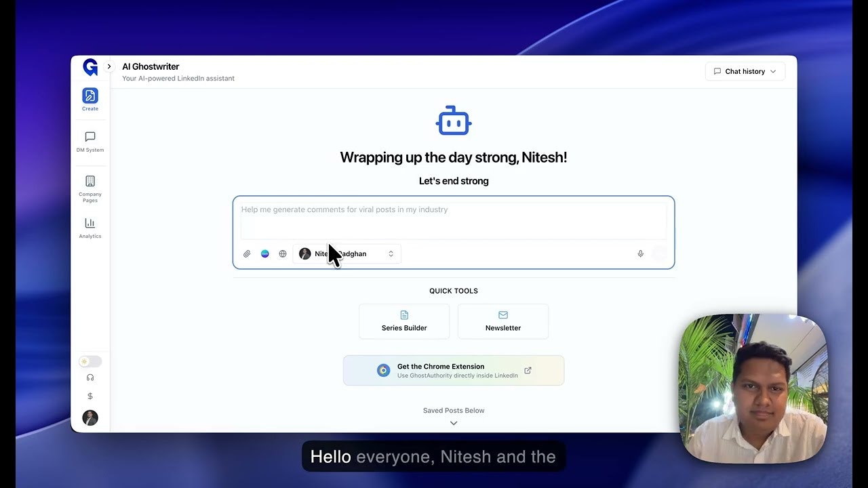Click the Saved Posts Below text
868x488 pixels.
pyautogui.click(x=454, y=411)
